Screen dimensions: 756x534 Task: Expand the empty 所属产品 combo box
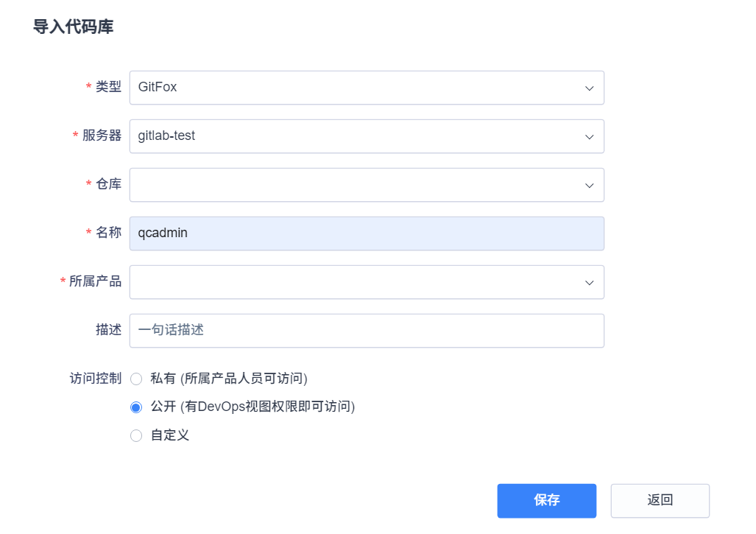pyautogui.click(x=353, y=282)
